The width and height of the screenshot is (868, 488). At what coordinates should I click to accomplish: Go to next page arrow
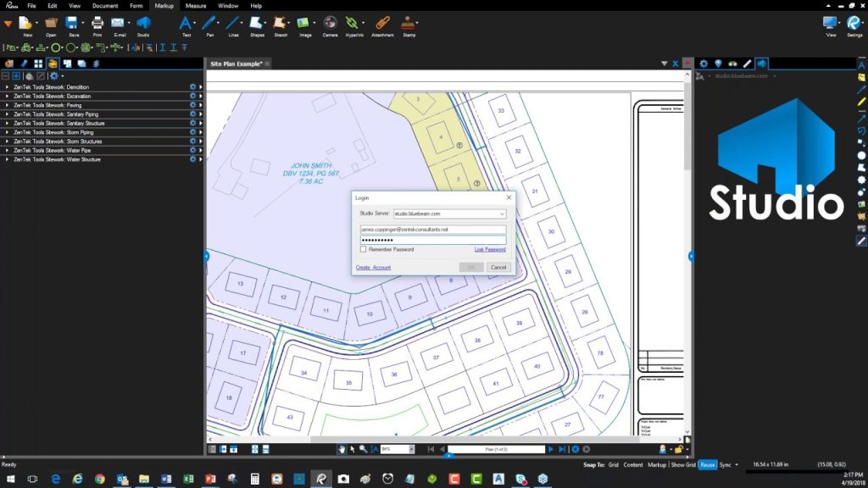coord(551,449)
